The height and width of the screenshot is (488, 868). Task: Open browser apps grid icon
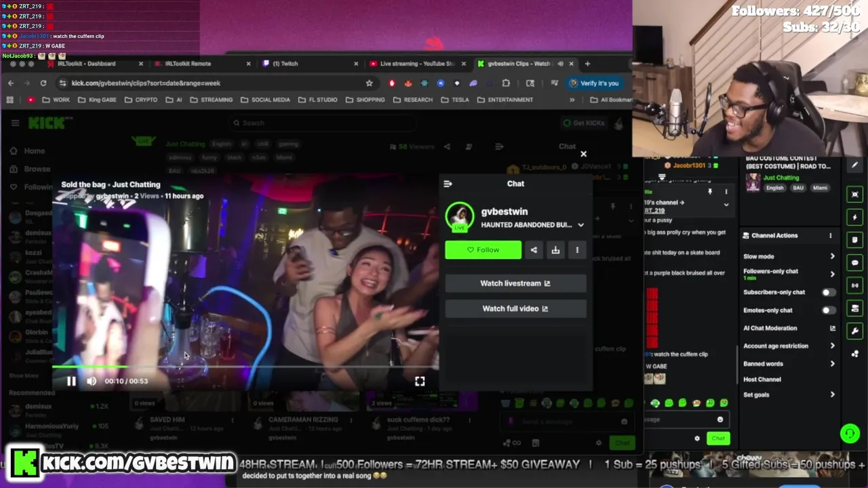9,100
